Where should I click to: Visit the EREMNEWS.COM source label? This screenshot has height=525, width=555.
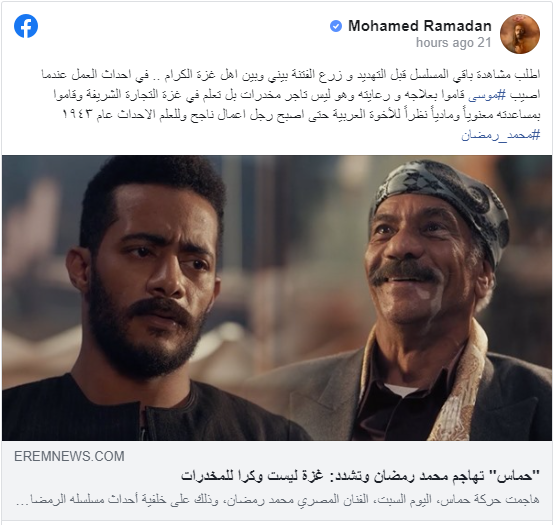(x=69, y=456)
